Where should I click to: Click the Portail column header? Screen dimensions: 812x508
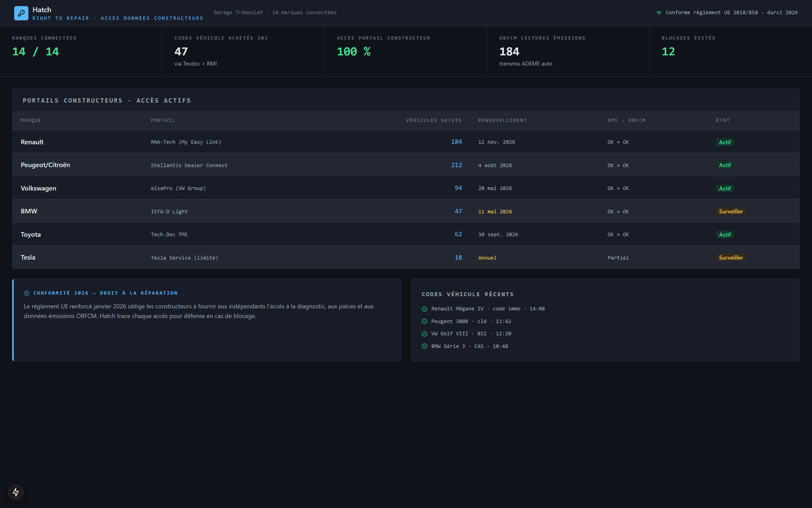[x=163, y=120]
